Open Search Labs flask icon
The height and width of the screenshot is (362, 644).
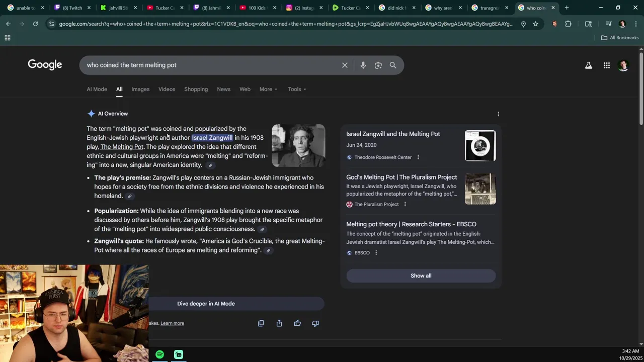588,65
